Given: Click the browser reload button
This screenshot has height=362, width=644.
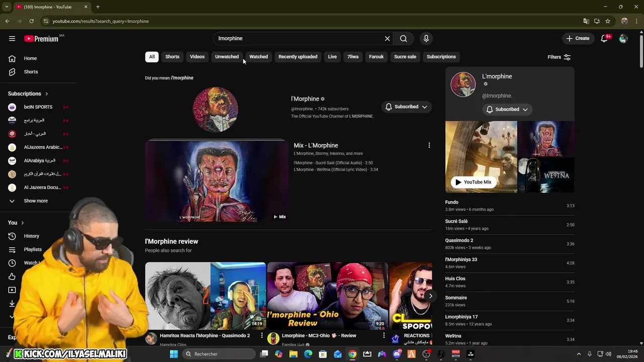Looking at the screenshot, I should (x=31, y=21).
